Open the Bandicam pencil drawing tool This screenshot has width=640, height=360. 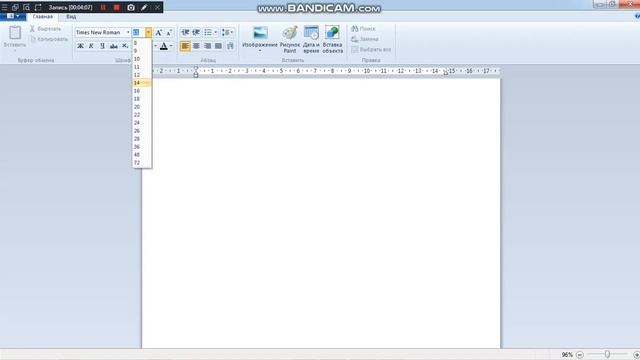[144, 7]
